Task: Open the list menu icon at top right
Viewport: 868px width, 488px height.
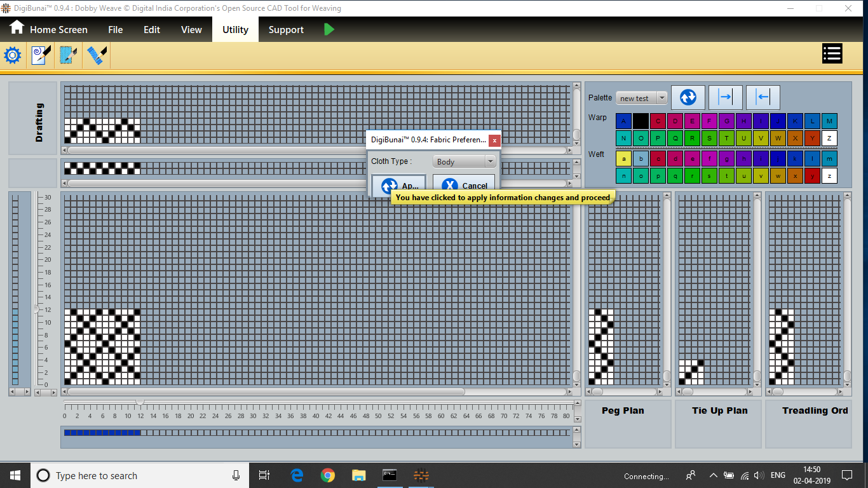Action: [832, 54]
